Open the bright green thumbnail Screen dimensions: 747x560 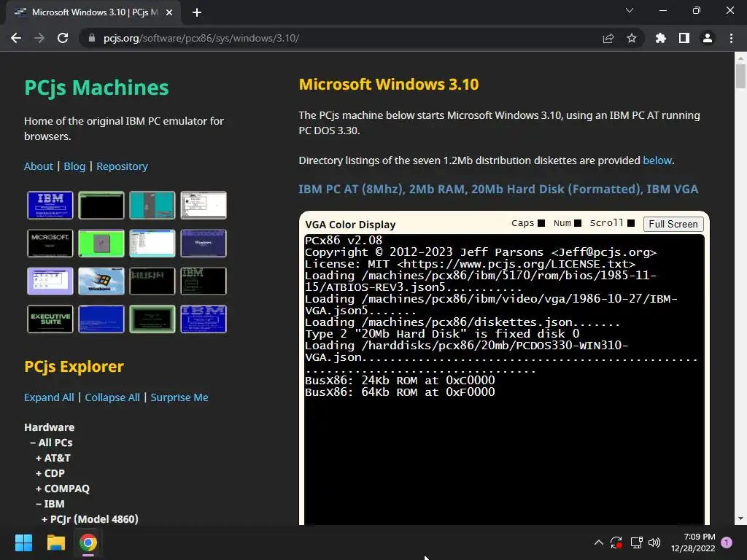[x=101, y=244]
